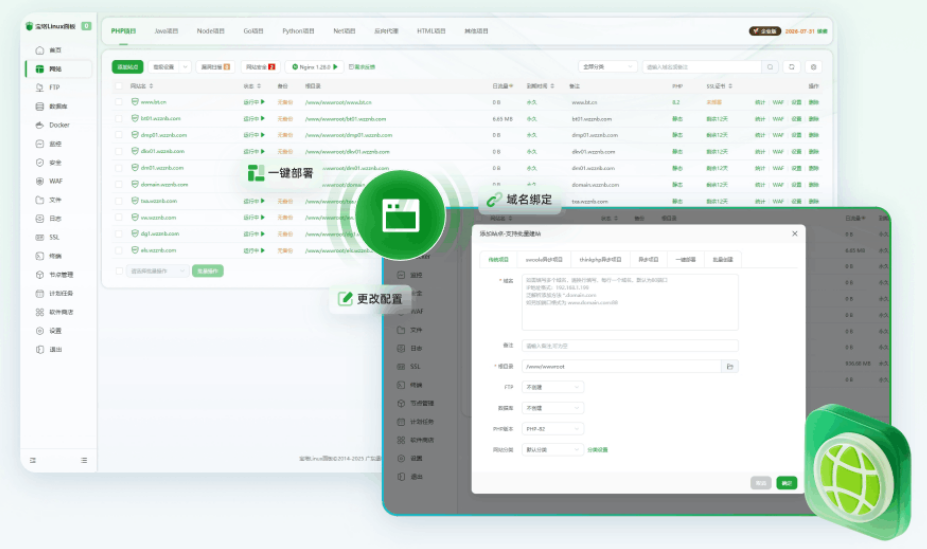Tick the checkbox for dg1.wzznb.com
This screenshot has height=549, width=927.
pyautogui.click(x=119, y=233)
